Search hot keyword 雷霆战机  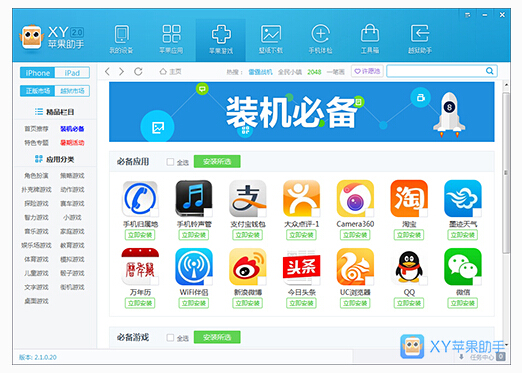coord(260,72)
